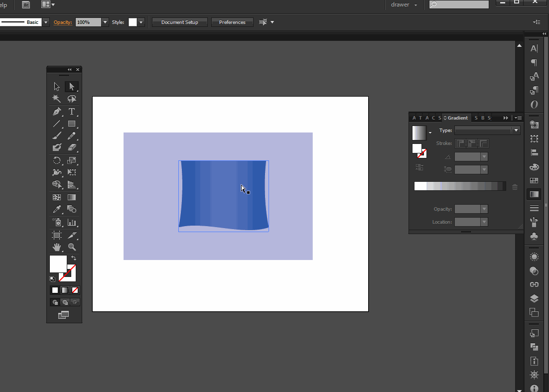Image resolution: width=549 pixels, height=392 pixels.
Task: Open the Layers panel from dock
Action: tap(534, 299)
